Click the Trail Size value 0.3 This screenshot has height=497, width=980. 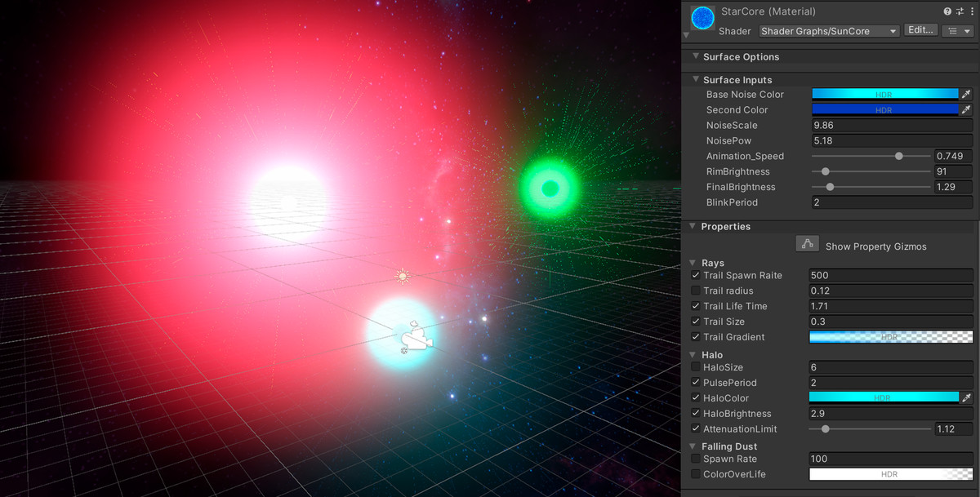point(891,322)
